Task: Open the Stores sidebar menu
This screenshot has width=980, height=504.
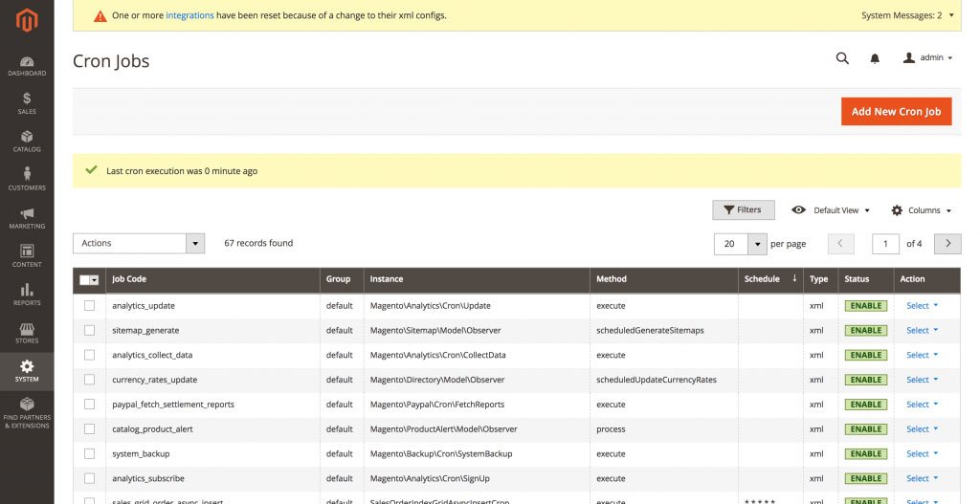Action: pos(27,333)
